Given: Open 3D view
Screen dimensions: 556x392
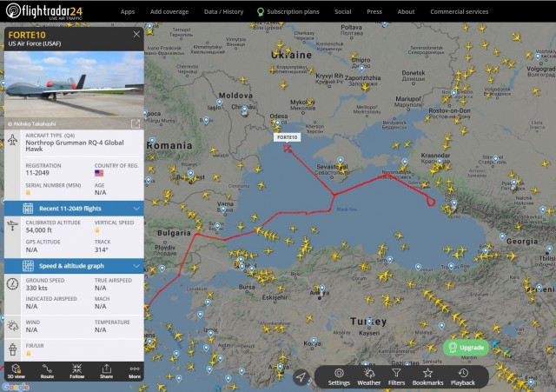Looking at the screenshot, I should [x=17, y=371].
